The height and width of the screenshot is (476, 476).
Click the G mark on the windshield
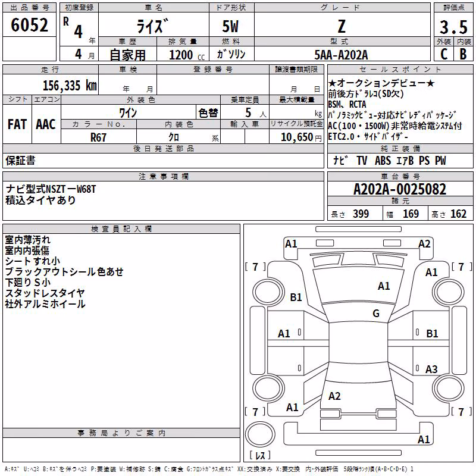coord(376,314)
